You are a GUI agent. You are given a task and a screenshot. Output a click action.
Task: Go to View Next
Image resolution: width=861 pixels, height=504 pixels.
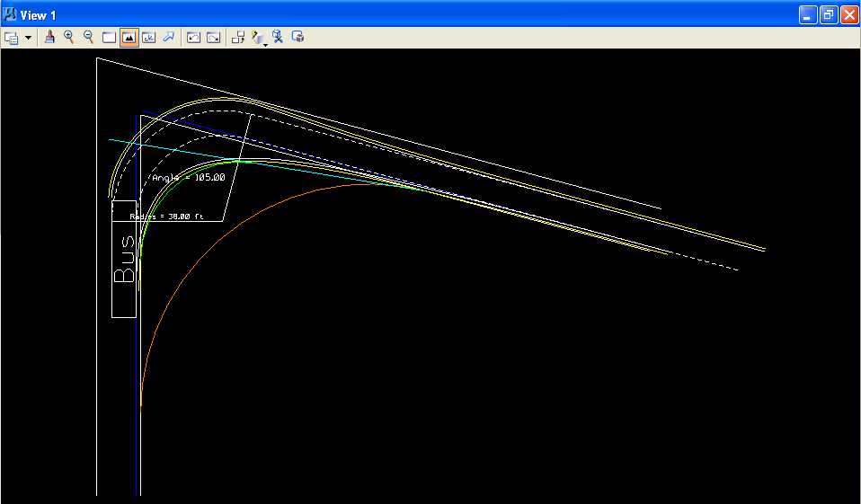click(x=213, y=38)
